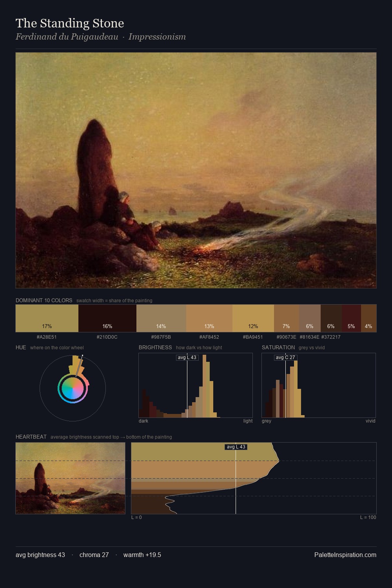Click the 'grey' axis label
392x588 pixels.
coord(267,421)
